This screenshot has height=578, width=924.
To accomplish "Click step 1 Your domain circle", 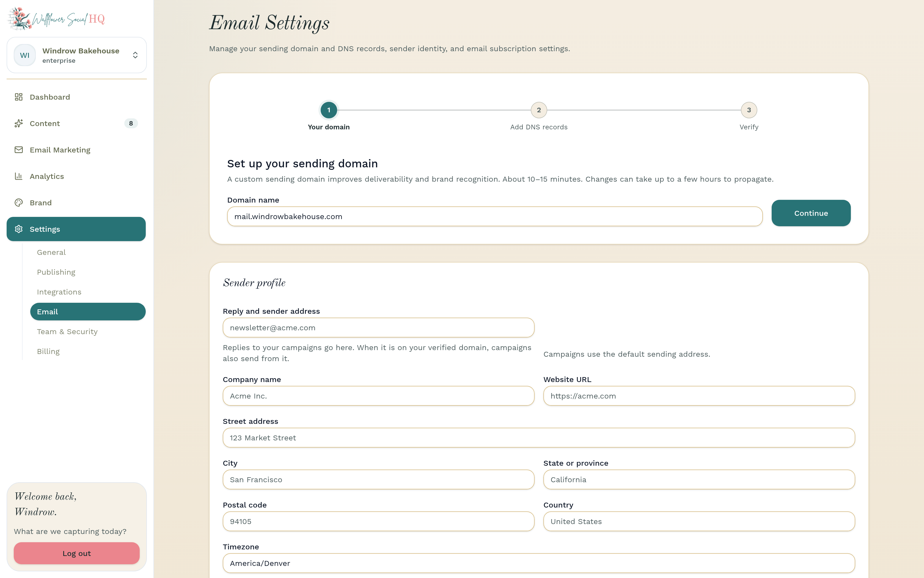I will [x=329, y=110].
